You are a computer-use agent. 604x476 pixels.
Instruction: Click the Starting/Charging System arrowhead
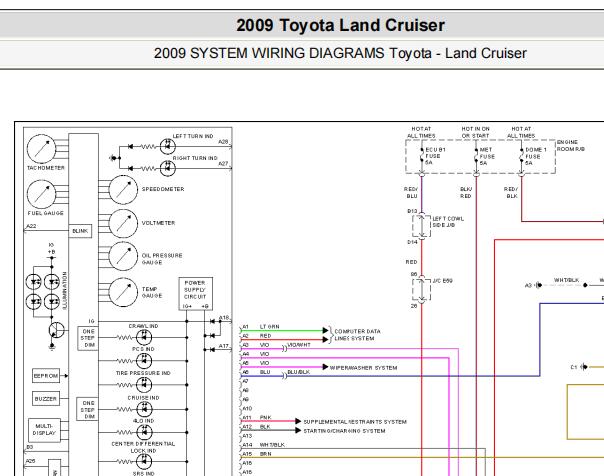298,431
